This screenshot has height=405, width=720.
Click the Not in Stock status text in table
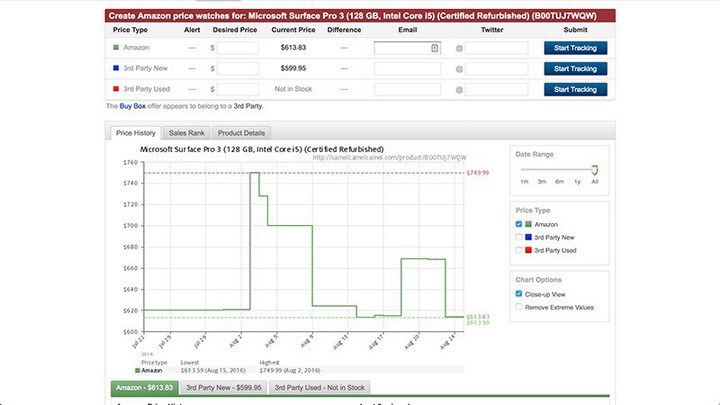click(x=293, y=89)
